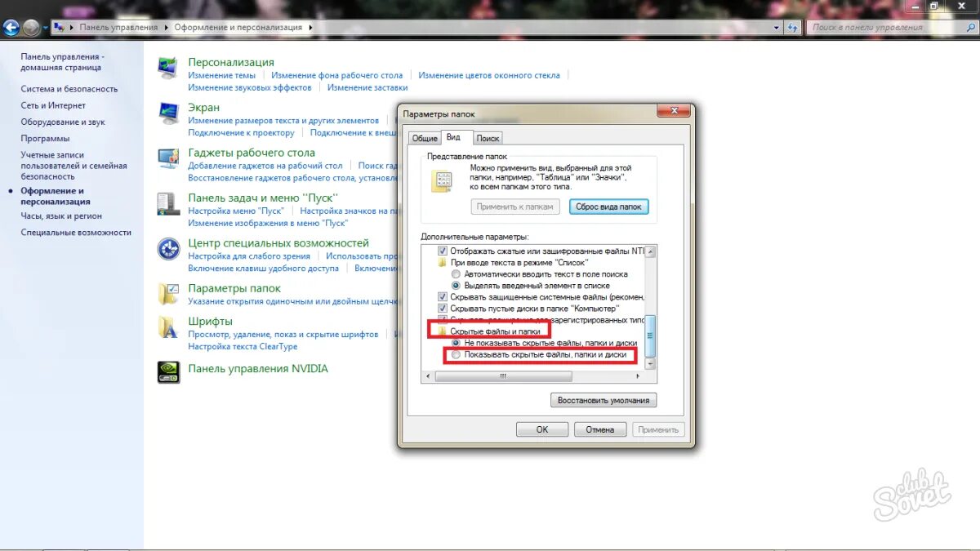Open Специальные возможности in sidebar
The width and height of the screenshot is (980, 551).
[76, 232]
